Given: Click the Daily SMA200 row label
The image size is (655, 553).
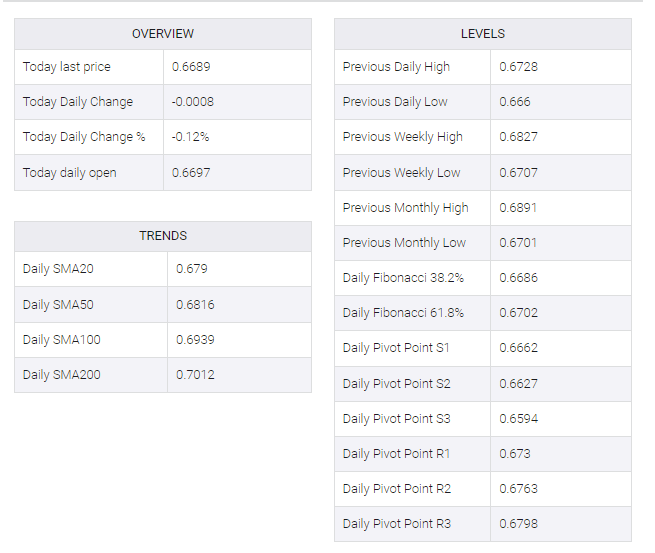Looking at the screenshot, I should coord(61,375).
